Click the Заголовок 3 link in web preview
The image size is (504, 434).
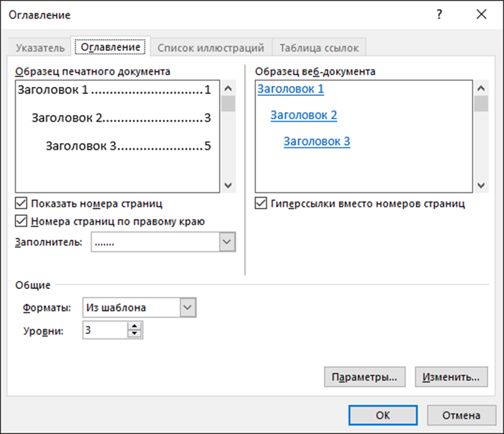coord(317,141)
